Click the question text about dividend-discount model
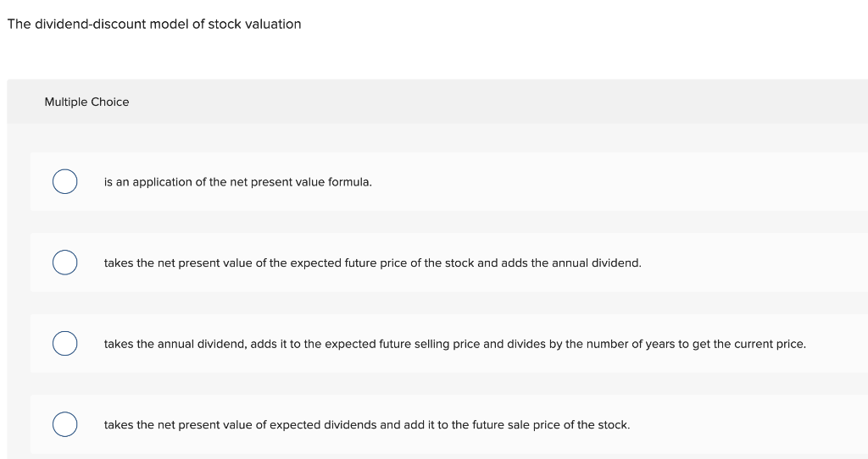The image size is (868, 459). [x=153, y=24]
